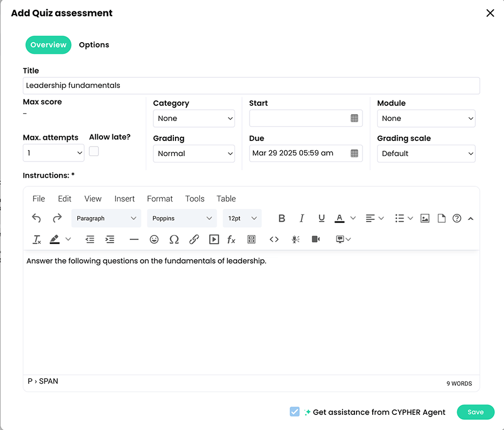The image size is (504, 430).
Task: Insert a special character with the omega icon
Action: 174,239
